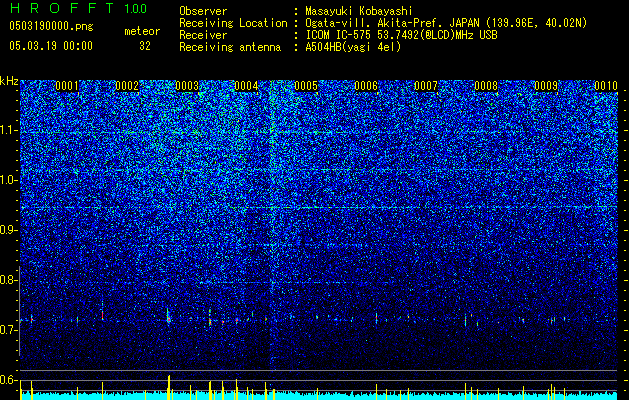Click time marker 0004

[246, 86]
